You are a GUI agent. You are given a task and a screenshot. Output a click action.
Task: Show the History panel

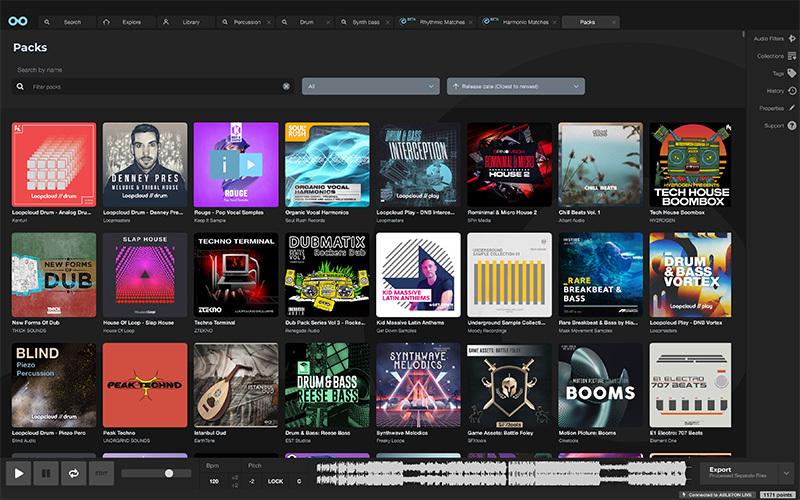[791, 91]
